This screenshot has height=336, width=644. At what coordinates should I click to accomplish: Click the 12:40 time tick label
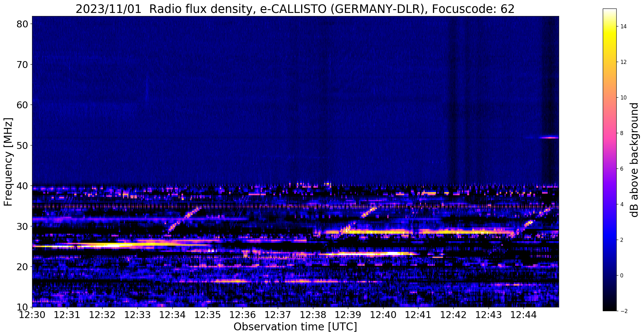coord(383,315)
